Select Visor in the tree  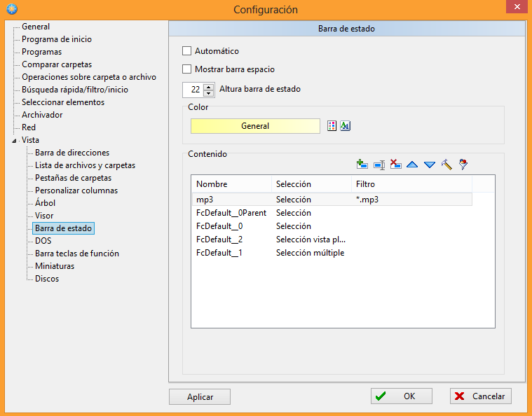point(44,215)
